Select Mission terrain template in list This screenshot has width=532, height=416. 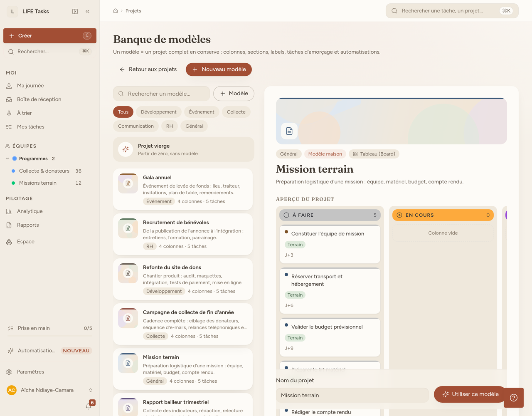click(x=183, y=369)
